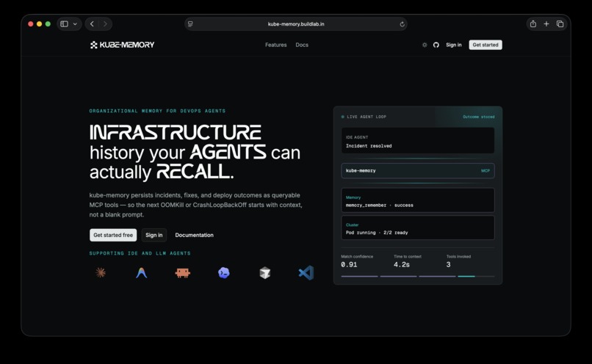
Task: Click the Time to context value 4.2s
Action: 401,265
